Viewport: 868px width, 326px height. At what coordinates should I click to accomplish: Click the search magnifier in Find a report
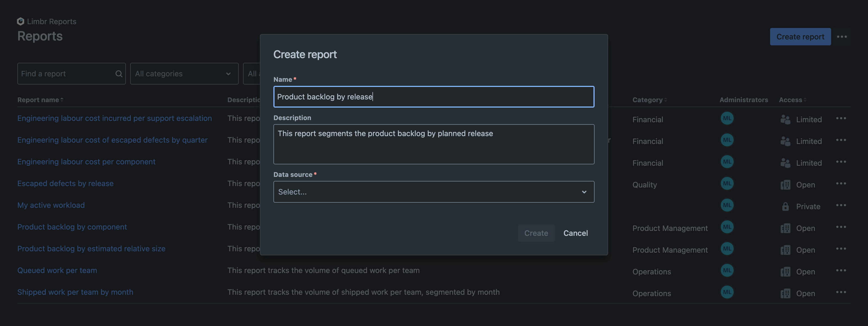coord(119,74)
